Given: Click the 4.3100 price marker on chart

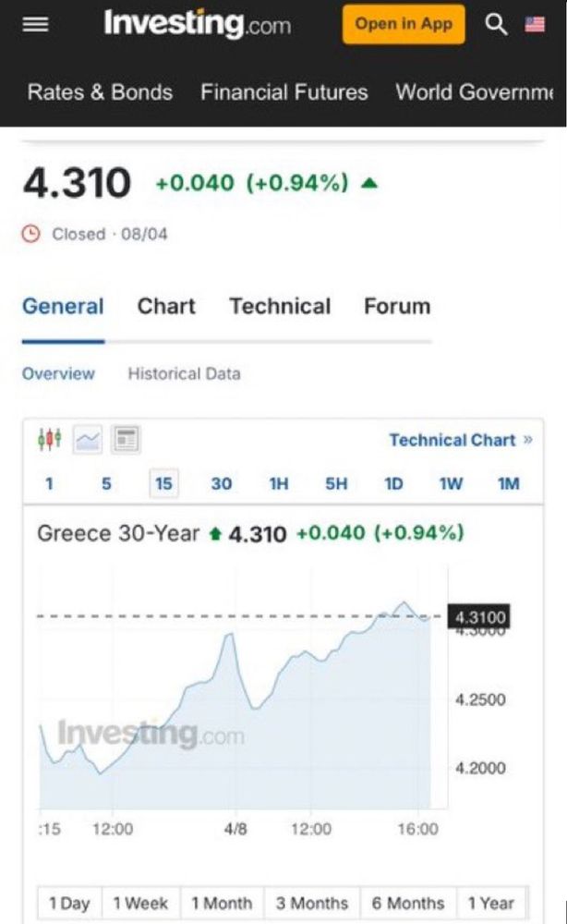Looking at the screenshot, I should [479, 617].
